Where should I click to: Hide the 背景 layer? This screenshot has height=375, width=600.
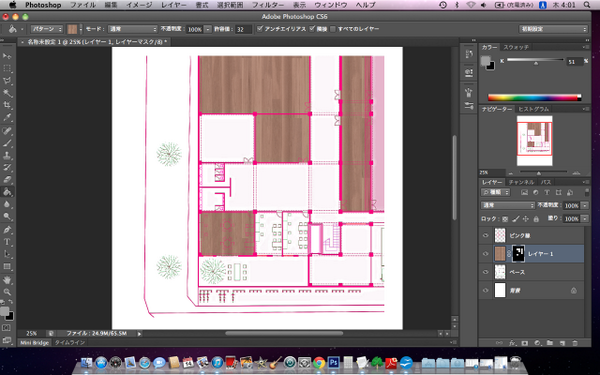point(486,290)
